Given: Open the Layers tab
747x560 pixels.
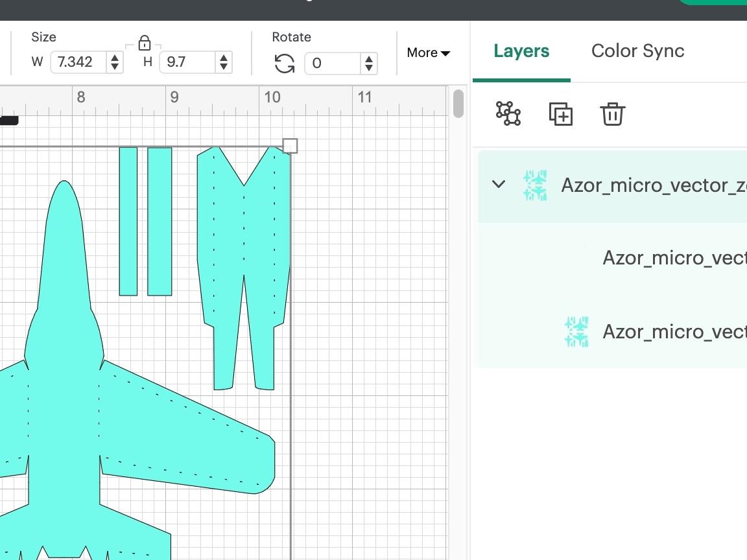Looking at the screenshot, I should point(521,51).
